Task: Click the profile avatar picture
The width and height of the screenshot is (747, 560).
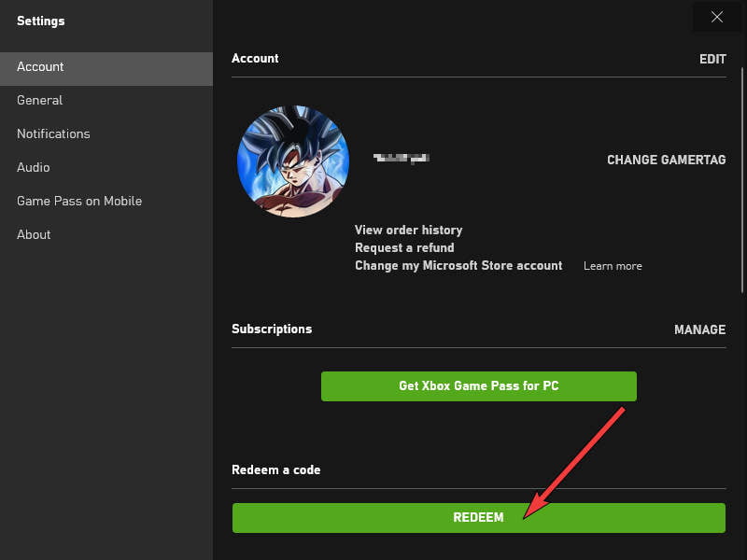Action: 293,161
